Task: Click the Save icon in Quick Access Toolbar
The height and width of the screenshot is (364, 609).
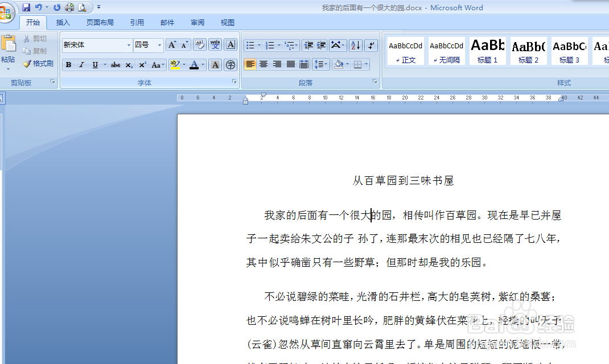Action: 27,7
